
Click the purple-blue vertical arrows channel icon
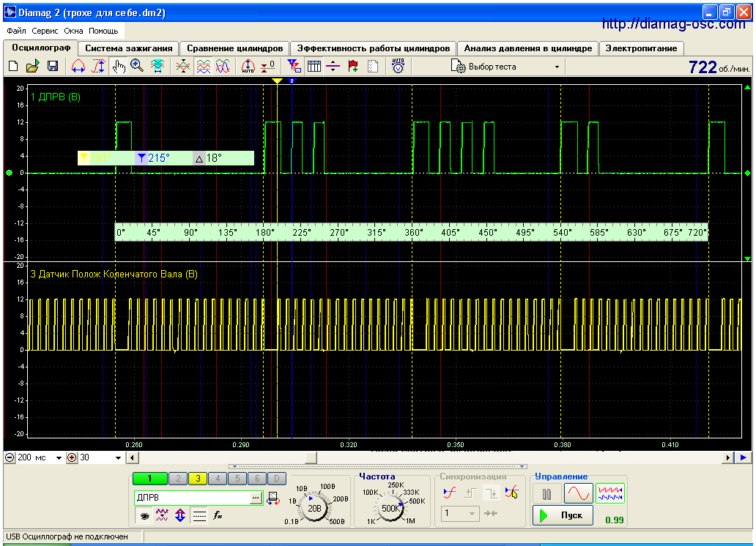click(180, 516)
